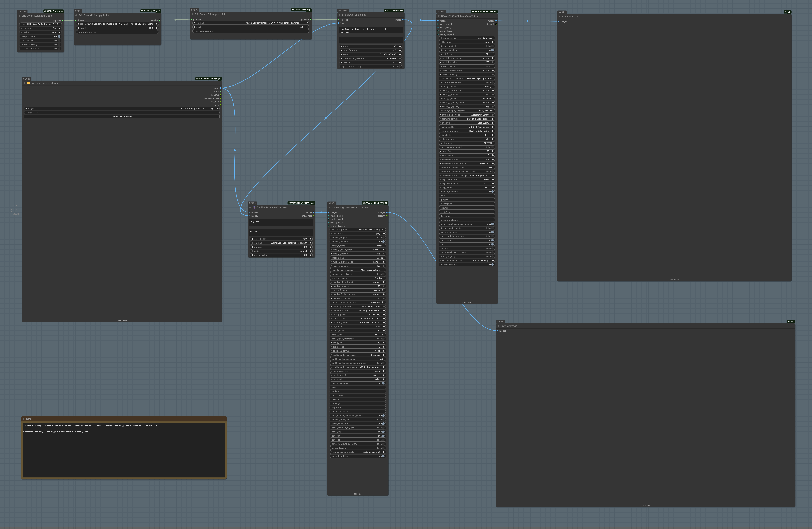The image size is (812, 529).
Task: Click the pipeline output slot on Load Model node
Action: click(63, 21)
